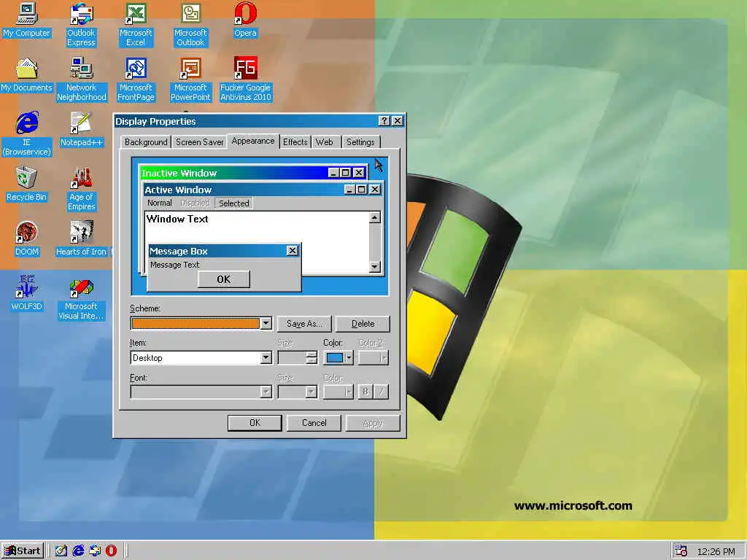
Task: Click the Show Desktop quick launch icon
Action: point(61,551)
